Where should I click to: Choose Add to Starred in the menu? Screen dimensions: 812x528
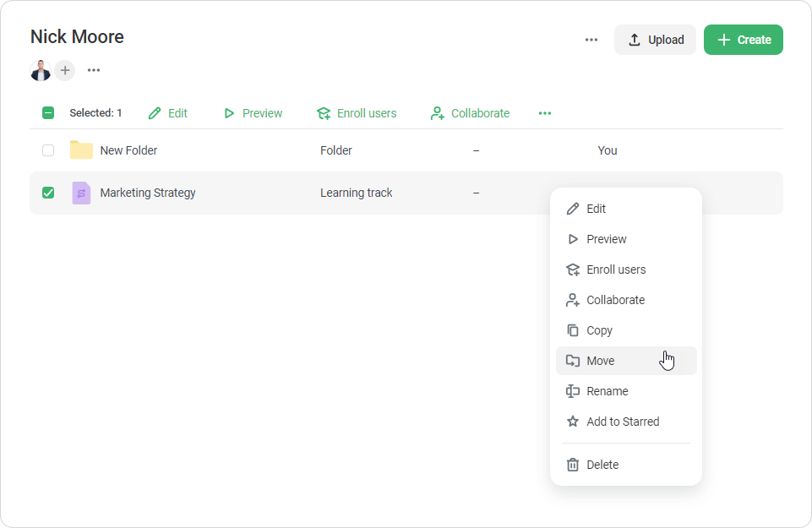622,422
